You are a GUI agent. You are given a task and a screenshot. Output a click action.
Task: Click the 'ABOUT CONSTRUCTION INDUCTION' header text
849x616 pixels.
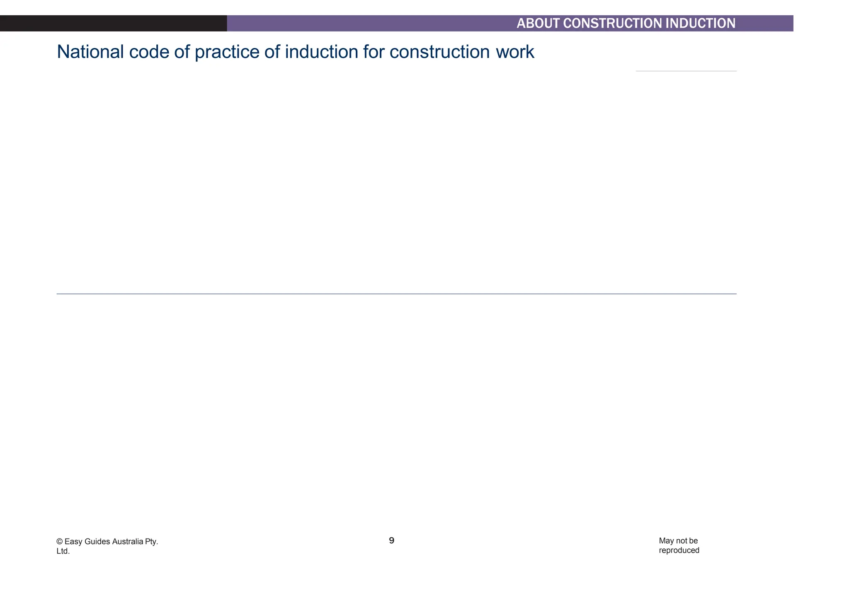tap(626, 23)
